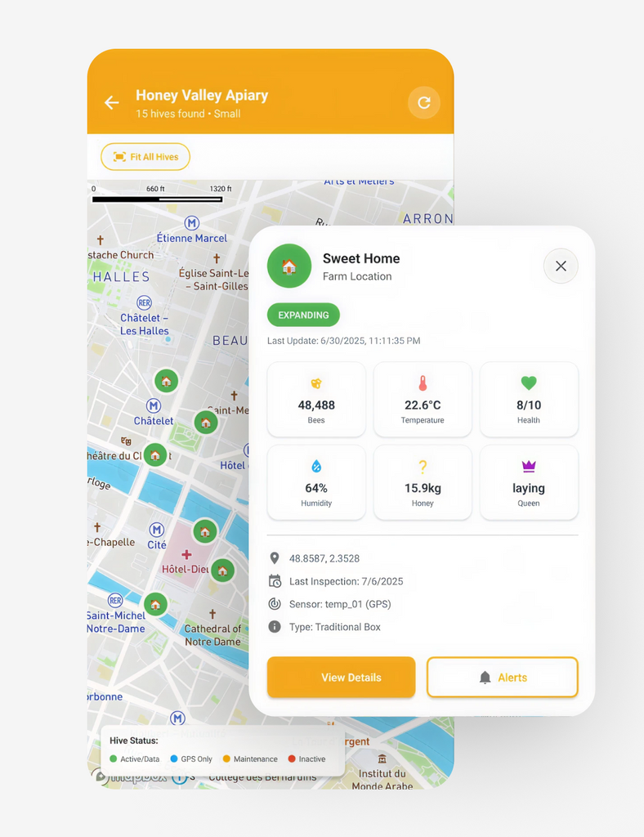Click the orange Maintenance legend dot
Image resolution: width=644 pixels, height=837 pixels.
coord(226,759)
